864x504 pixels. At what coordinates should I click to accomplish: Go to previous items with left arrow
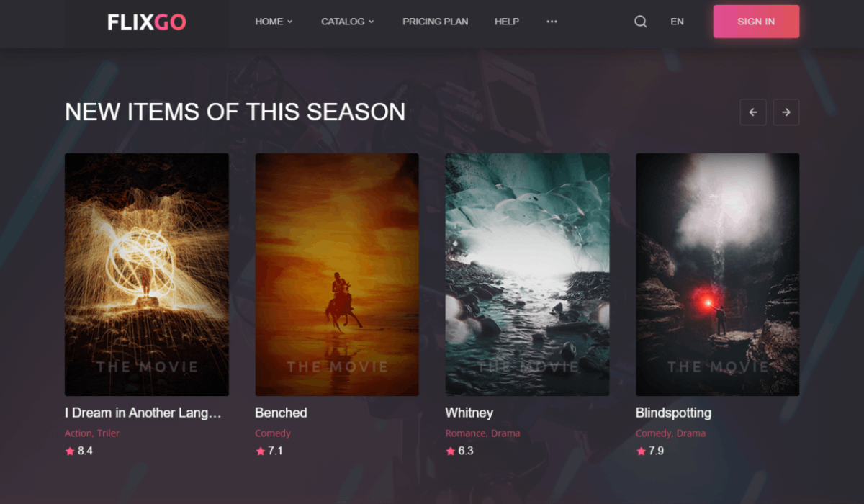[x=753, y=112]
